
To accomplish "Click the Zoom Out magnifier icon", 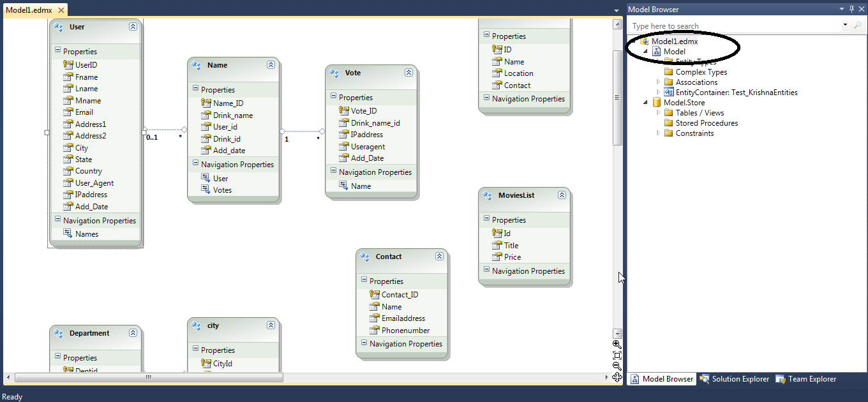I will [617, 366].
